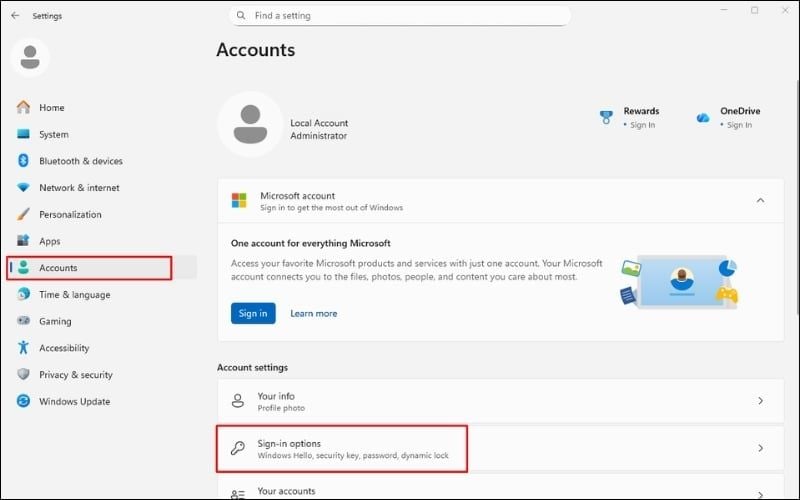This screenshot has width=800, height=500.
Task: Click the Time & language globe icon
Action: click(23, 294)
